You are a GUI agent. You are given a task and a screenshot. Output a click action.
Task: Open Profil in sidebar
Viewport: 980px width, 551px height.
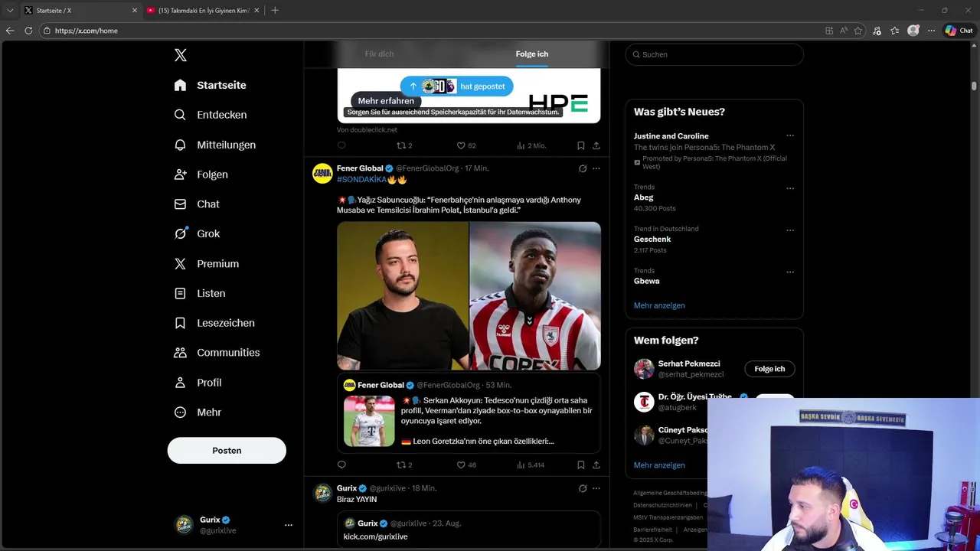(x=198, y=383)
